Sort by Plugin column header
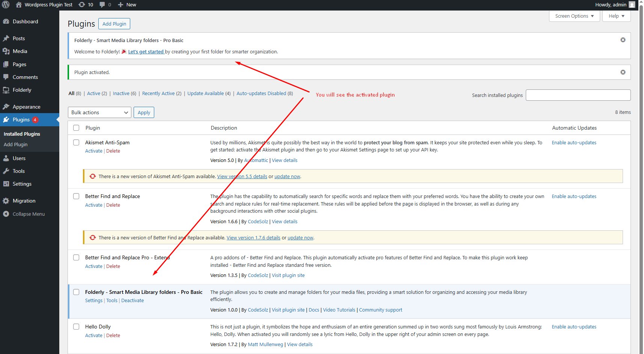 [93, 128]
